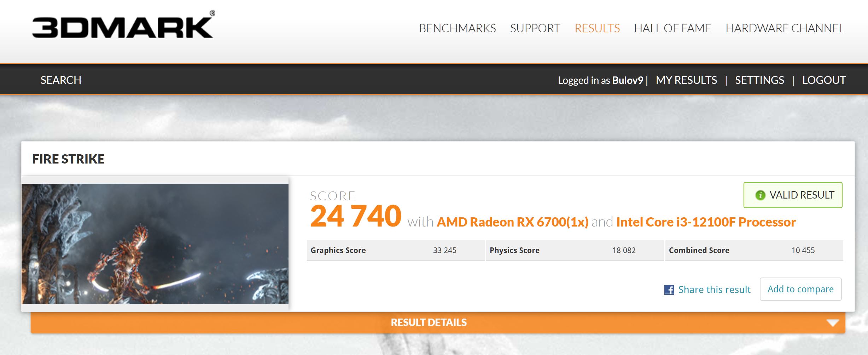Screen dimensions: 868x355
Task: Click the green info icon in Valid Result
Action: click(x=760, y=195)
